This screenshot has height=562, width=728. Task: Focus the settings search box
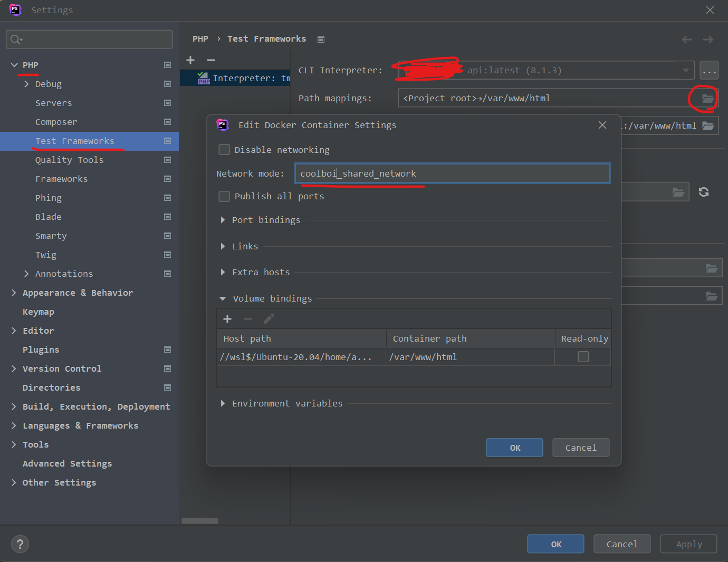[89, 40]
